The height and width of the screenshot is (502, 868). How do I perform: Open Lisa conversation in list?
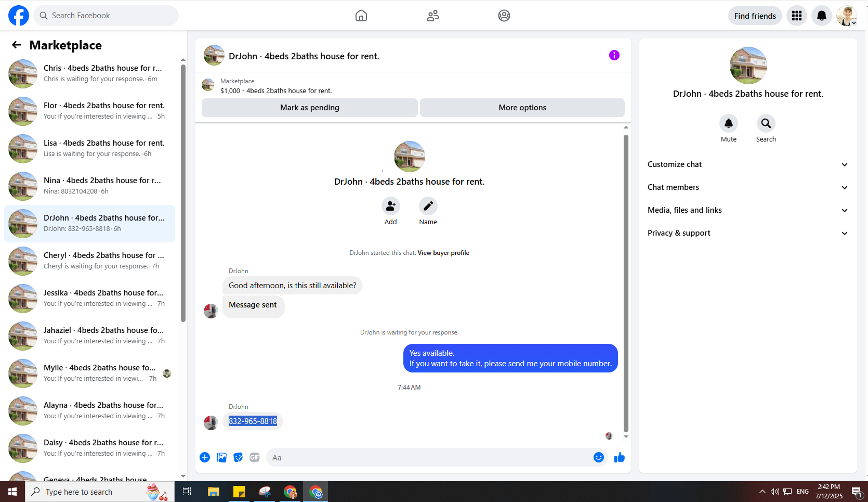89,148
